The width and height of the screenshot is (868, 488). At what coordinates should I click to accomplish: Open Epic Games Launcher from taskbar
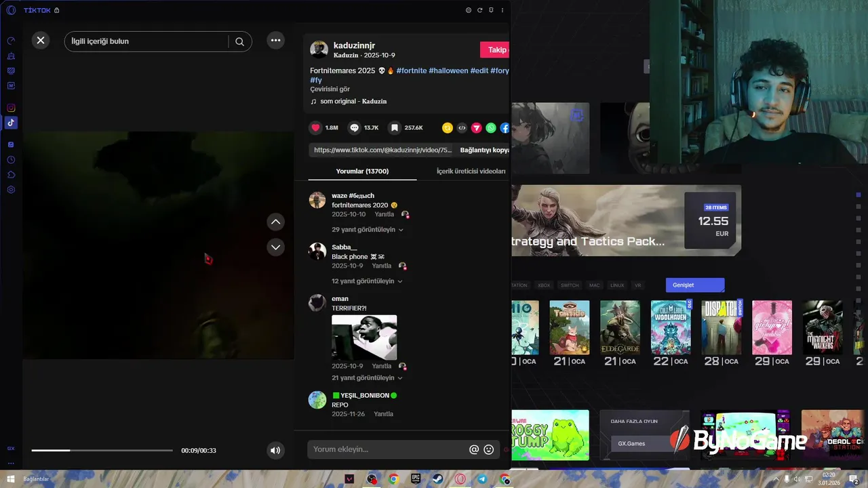[x=416, y=479]
